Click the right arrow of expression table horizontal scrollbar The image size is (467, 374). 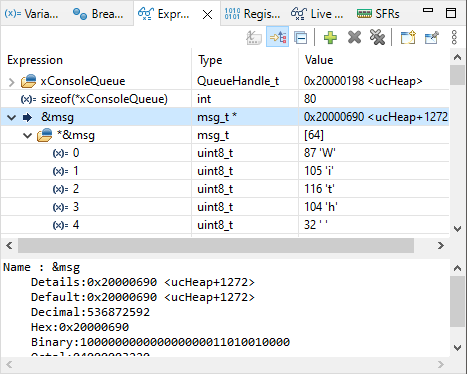pyautogui.click(x=441, y=246)
